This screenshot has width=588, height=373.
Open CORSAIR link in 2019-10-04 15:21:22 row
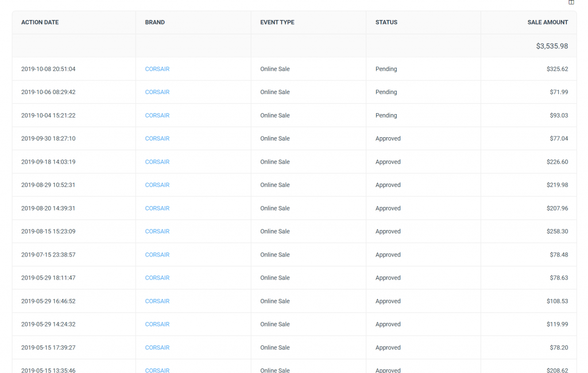[157, 115]
